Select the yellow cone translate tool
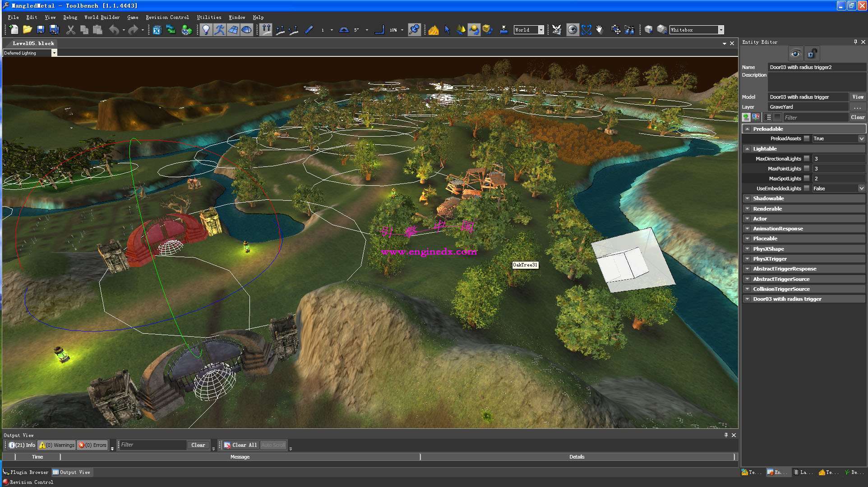 pyautogui.click(x=461, y=30)
